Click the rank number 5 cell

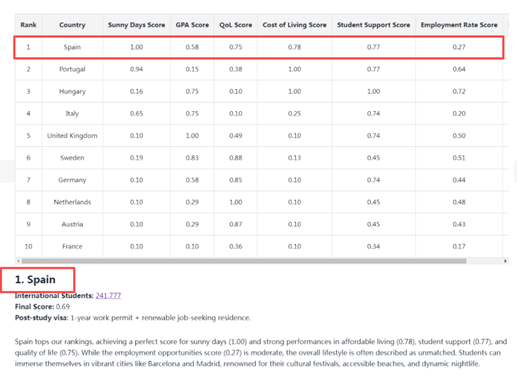[28, 136]
